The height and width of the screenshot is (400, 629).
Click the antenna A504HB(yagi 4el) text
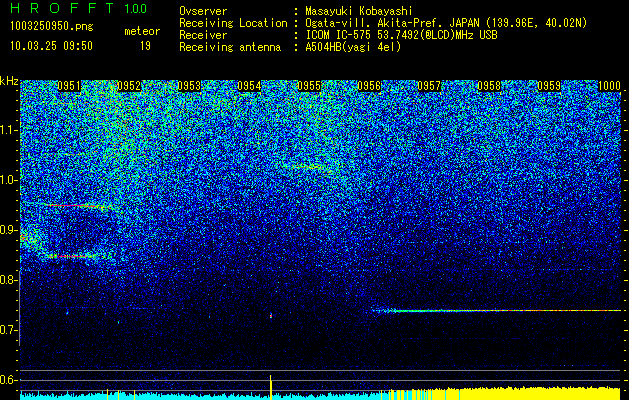[x=353, y=47]
